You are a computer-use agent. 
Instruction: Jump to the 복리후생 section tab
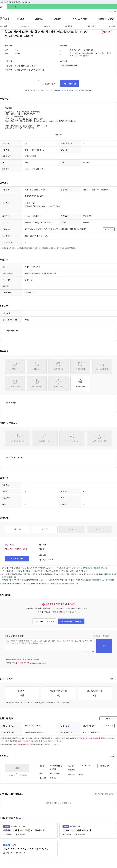(69, 26)
